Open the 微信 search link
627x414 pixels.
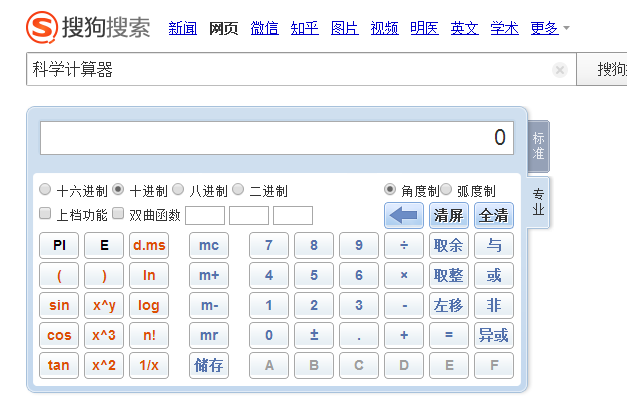(x=264, y=28)
